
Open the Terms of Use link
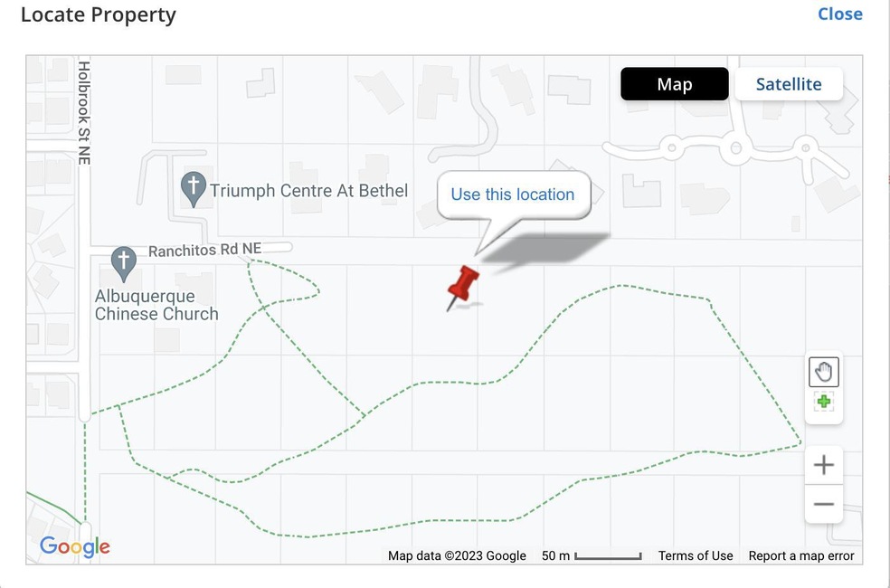pos(696,555)
